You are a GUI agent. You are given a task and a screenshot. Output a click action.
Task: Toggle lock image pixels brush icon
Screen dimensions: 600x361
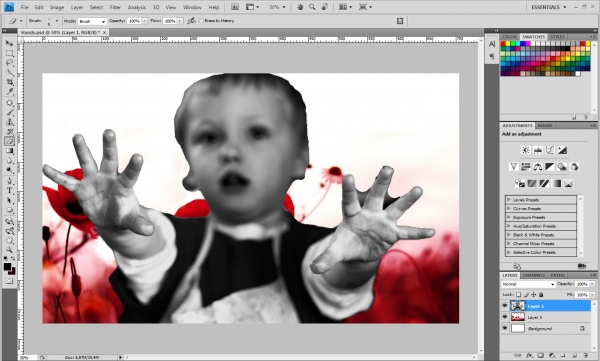point(526,295)
